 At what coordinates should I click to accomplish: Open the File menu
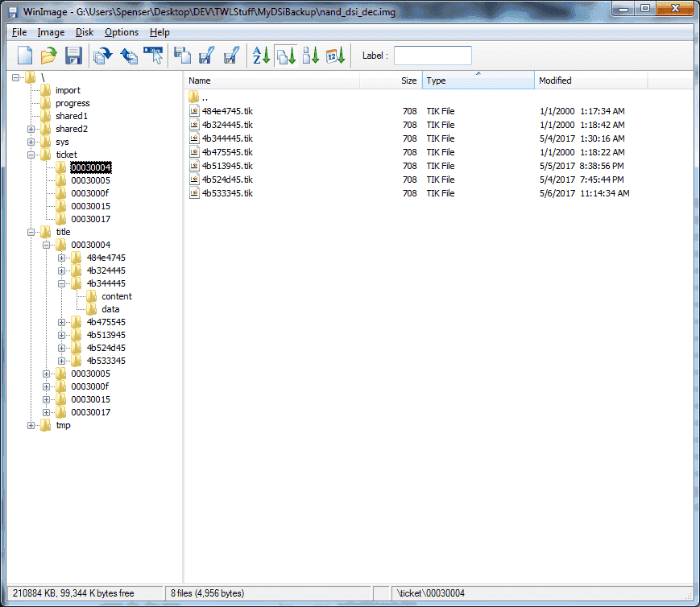click(x=19, y=32)
